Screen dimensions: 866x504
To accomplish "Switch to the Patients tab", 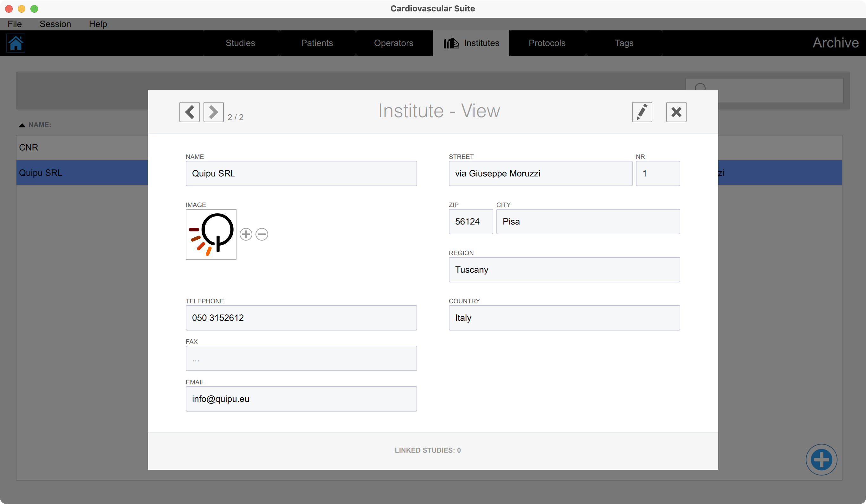I will tap(317, 43).
